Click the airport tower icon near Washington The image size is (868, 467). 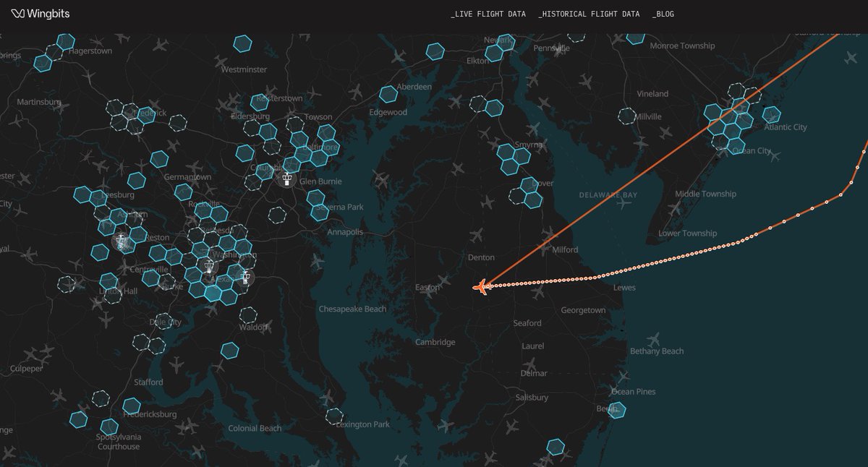pyautogui.click(x=210, y=267)
